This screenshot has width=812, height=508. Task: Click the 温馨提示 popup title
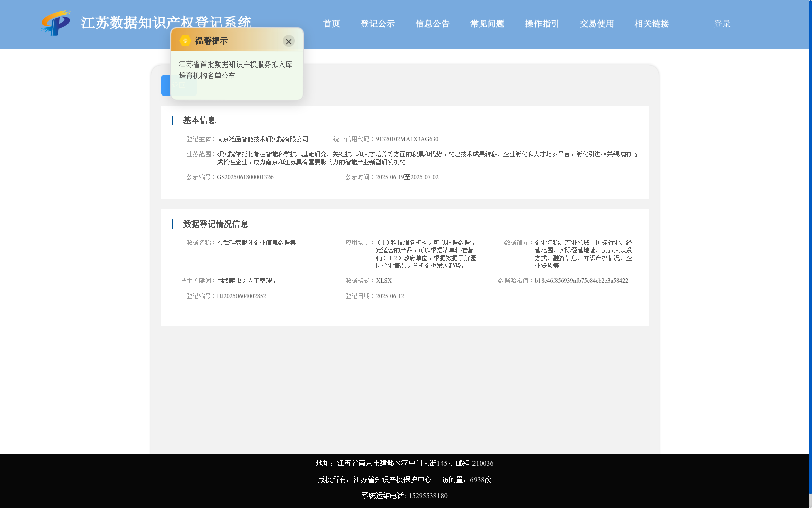tap(212, 41)
